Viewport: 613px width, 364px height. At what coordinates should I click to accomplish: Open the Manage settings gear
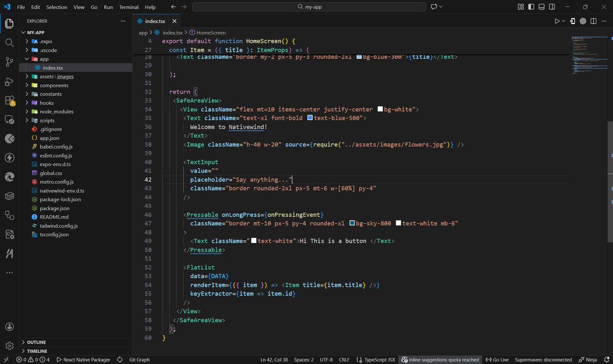[9, 345]
